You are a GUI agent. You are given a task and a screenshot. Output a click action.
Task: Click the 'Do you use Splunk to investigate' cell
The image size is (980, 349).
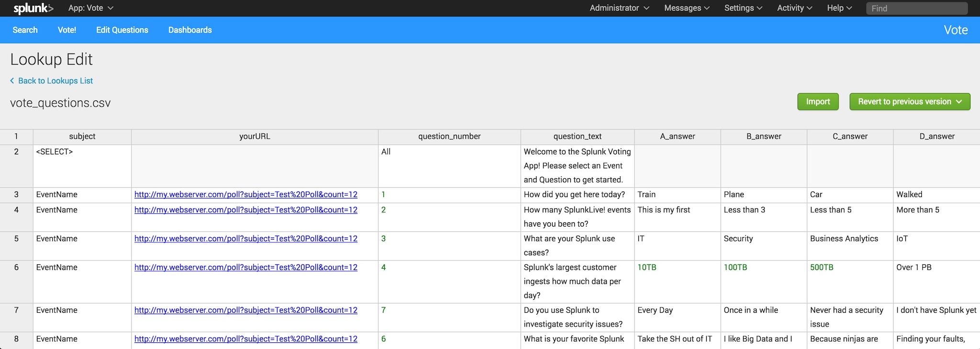pos(578,317)
